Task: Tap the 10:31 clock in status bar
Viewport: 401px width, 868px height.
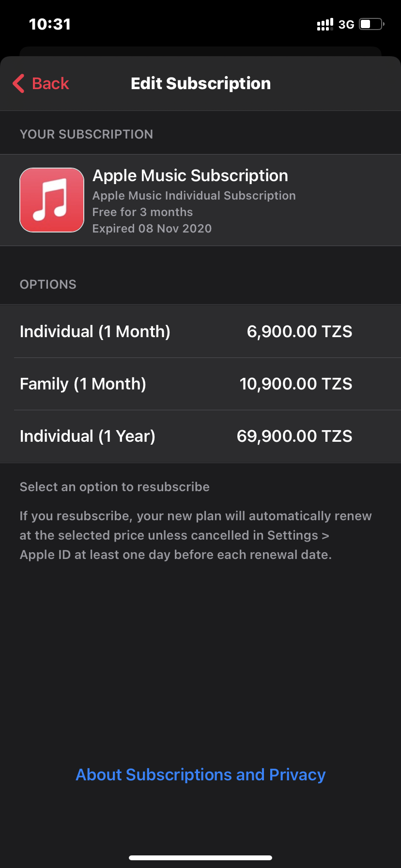Action: pyautogui.click(x=50, y=24)
